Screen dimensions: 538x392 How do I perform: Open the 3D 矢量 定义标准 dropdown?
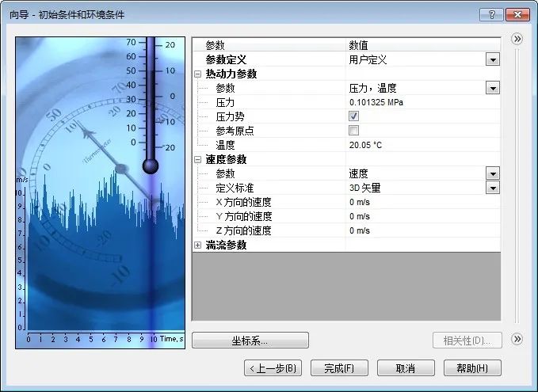point(493,188)
